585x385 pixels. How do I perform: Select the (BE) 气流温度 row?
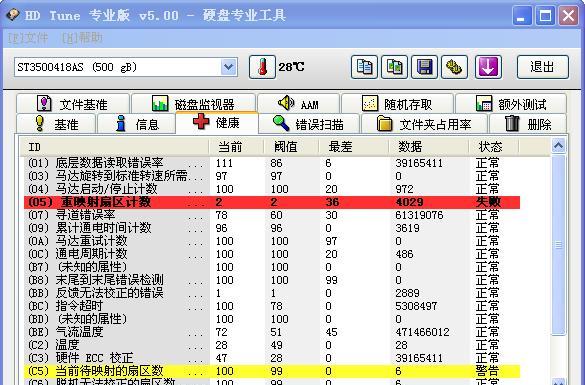[x=272, y=332]
